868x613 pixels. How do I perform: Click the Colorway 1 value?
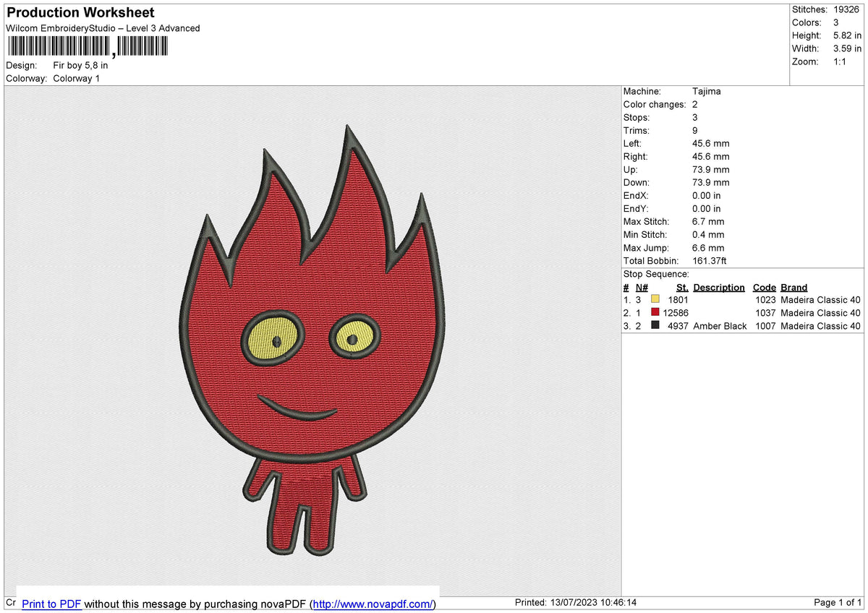pyautogui.click(x=77, y=78)
